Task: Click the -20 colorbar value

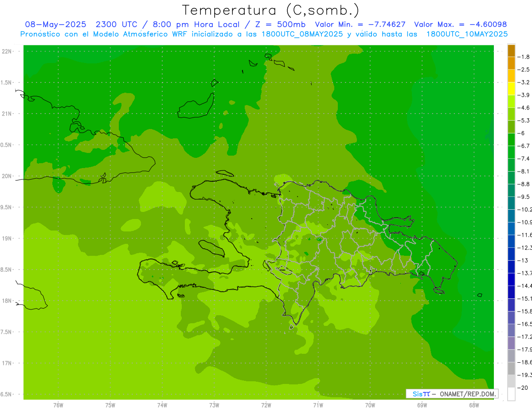Action: 523,388
